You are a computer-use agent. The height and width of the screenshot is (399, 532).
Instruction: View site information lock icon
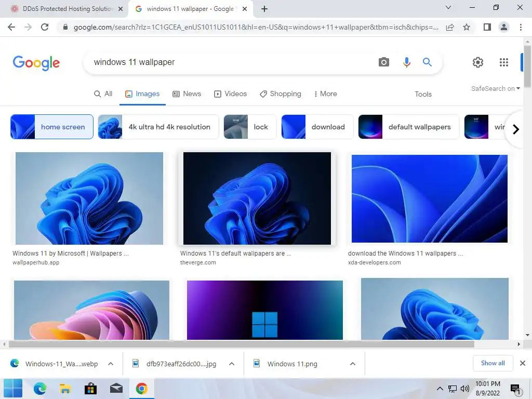pos(65,27)
